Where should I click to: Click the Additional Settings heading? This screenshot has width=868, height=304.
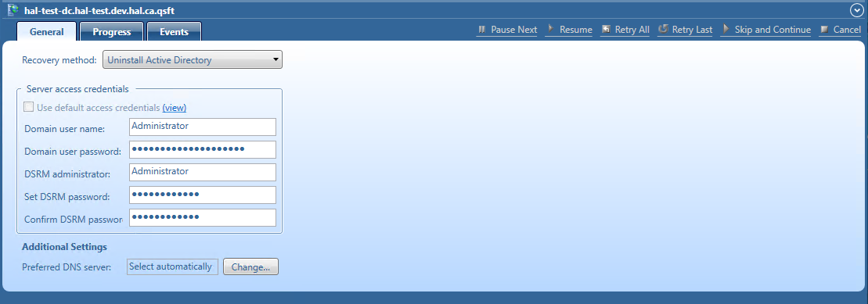(64, 246)
